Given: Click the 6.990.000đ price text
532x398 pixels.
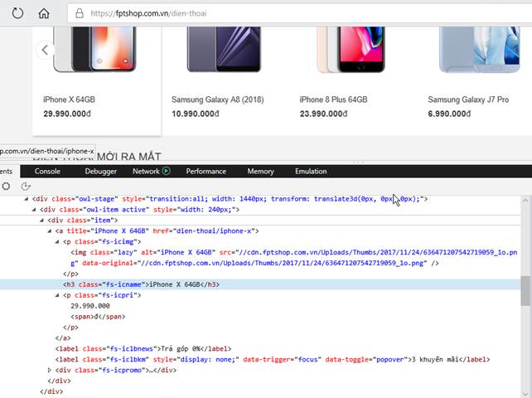Looking at the screenshot, I should 449,114.
